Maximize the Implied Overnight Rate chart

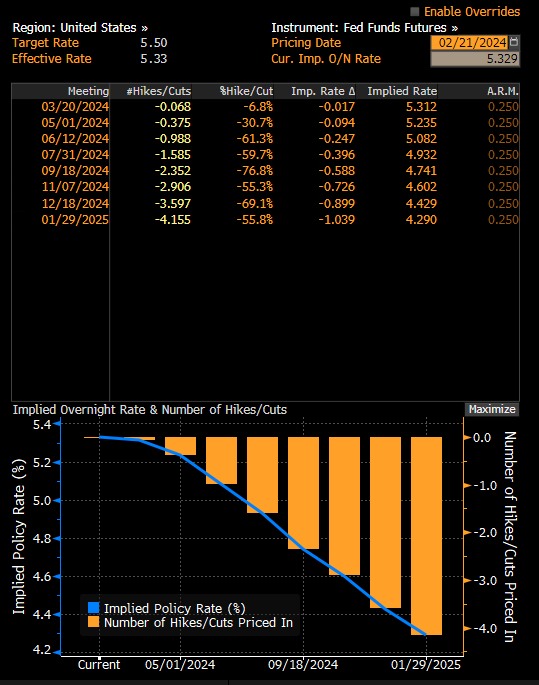[x=492, y=409]
